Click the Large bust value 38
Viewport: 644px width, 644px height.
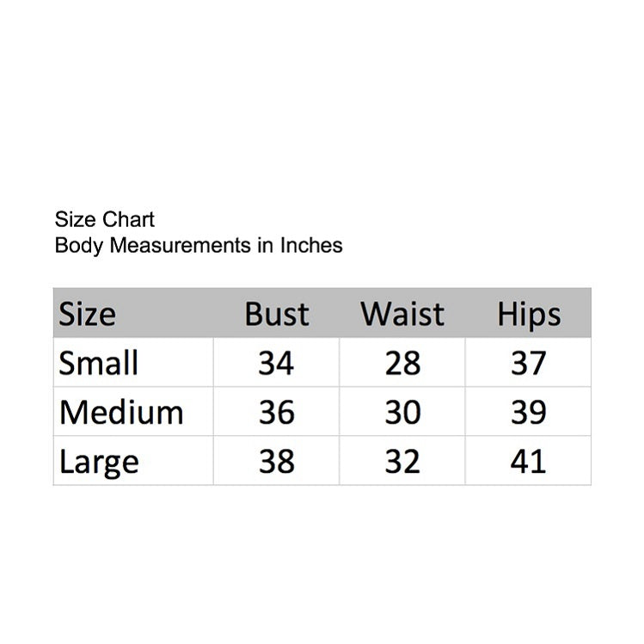pyautogui.click(x=276, y=461)
